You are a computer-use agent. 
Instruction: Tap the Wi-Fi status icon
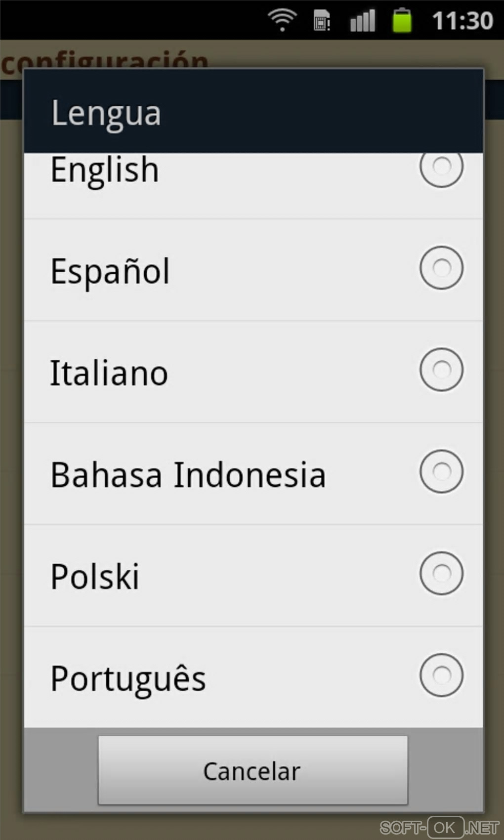click(x=282, y=20)
